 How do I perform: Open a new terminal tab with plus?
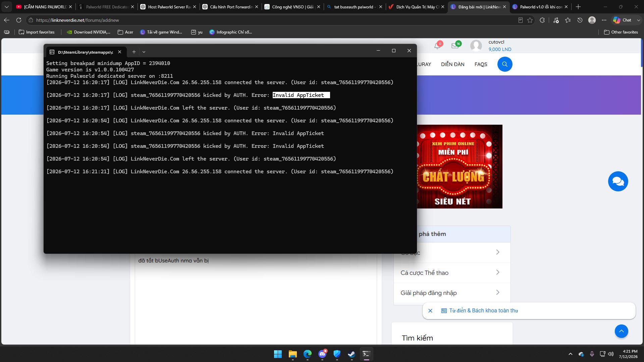pos(134,52)
